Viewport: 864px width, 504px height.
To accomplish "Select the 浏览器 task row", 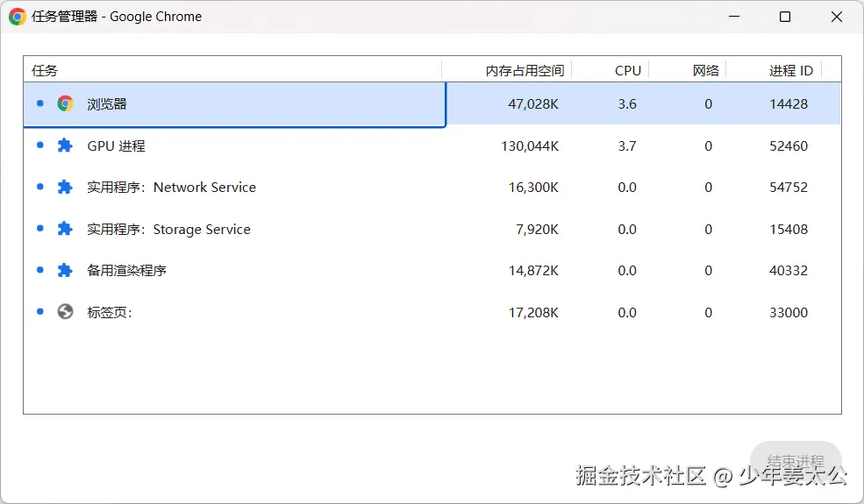I will pyautogui.click(x=432, y=104).
